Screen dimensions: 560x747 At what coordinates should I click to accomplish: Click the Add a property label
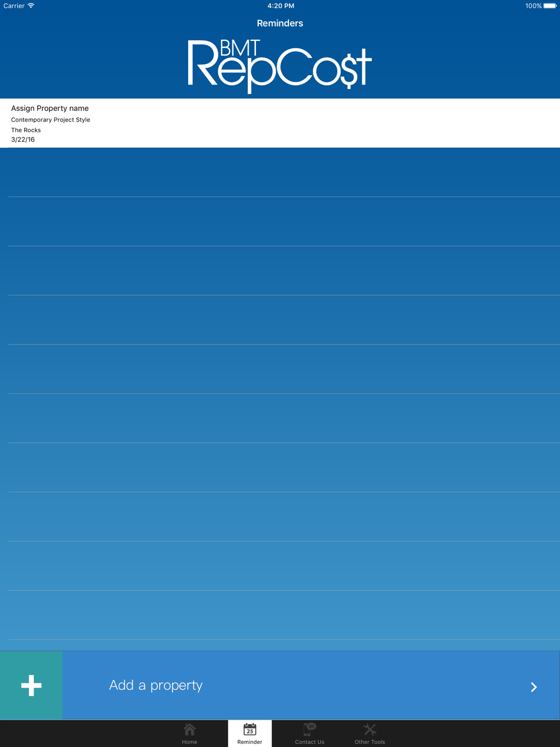click(156, 685)
